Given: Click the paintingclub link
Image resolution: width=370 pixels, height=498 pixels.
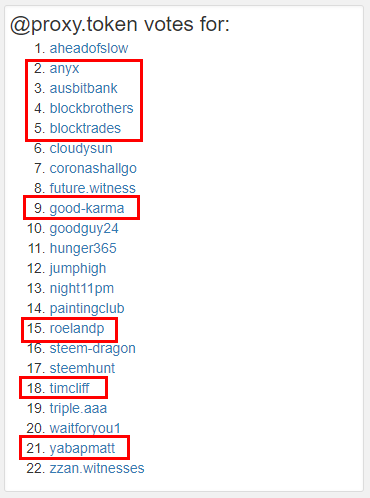Looking at the screenshot, I should click(x=87, y=309).
